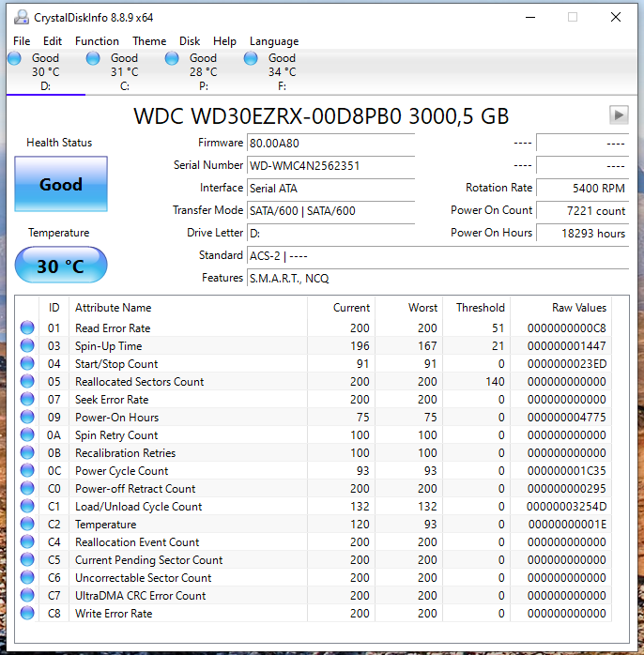Open the Language menu
The height and width of the screenshot is (655, 644).
274,41
